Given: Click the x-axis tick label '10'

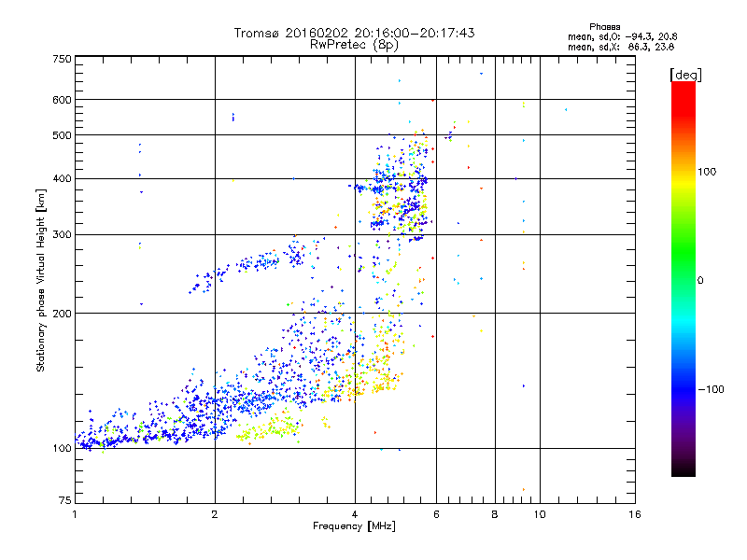Looking at the screenshot, I should click(540, 514).
